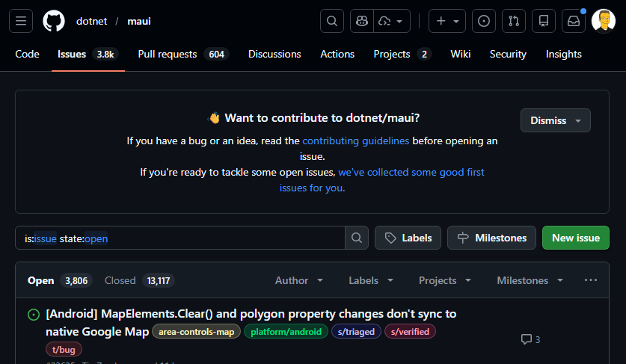The width and height of the screenshot is (626, 364).
Task: Click the open issue status icon
Action: point(34,315)
